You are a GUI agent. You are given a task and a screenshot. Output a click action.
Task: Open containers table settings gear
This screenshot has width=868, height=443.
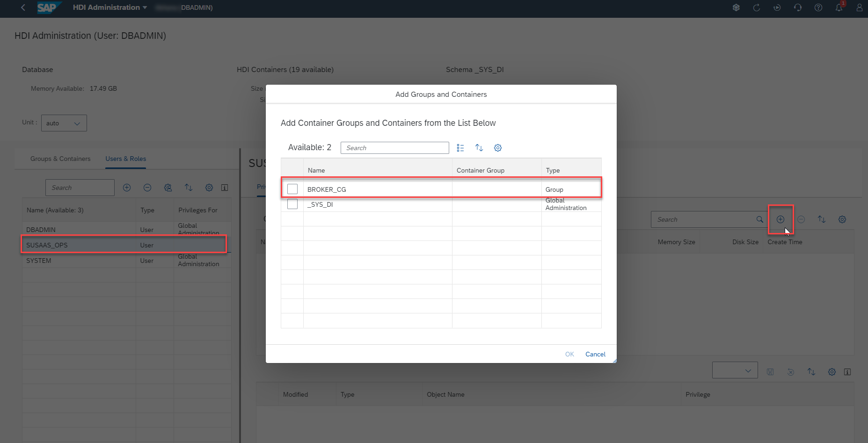pos(842,219)
